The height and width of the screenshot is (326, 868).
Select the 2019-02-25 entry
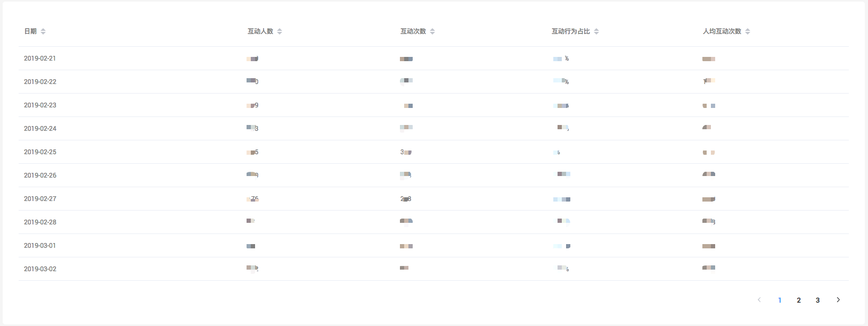(x=40, y=152)
